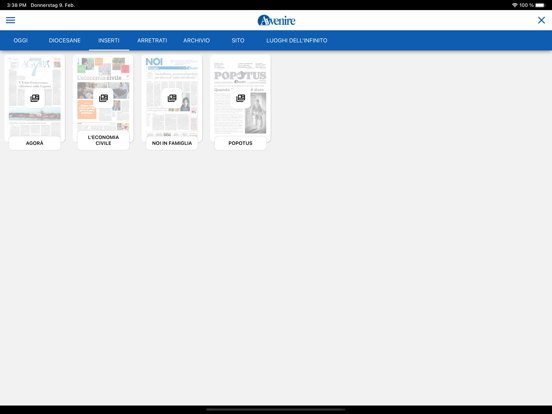This screenshot has width=552, height=414.
Task: Click the battery indicator icon
Action: coord(540,5)
